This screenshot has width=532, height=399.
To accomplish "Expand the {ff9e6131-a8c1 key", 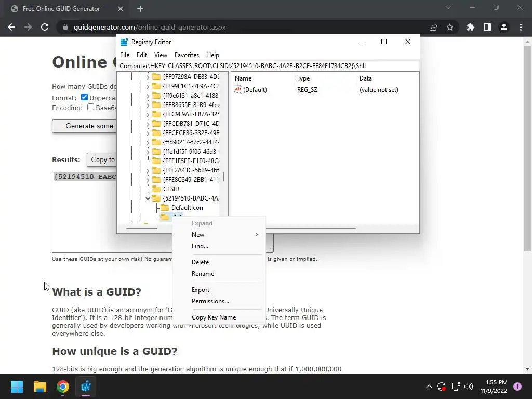I will pos(148,96).
